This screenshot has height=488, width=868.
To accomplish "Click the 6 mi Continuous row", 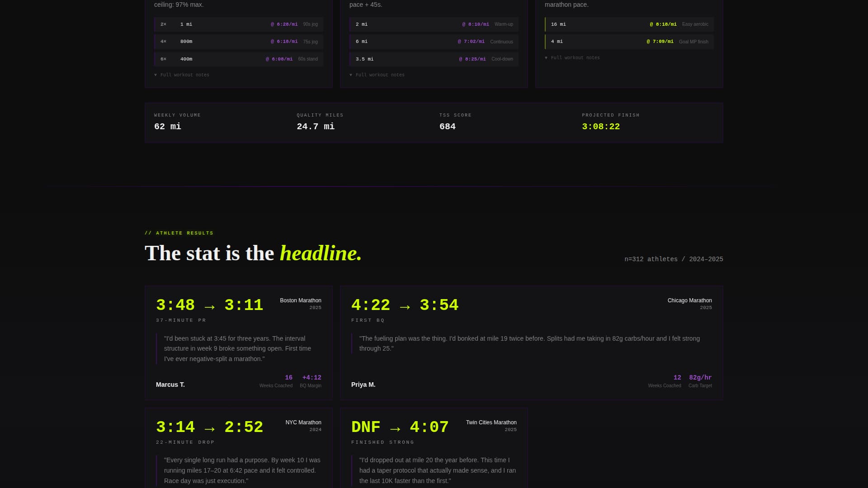I will point(434,42).
